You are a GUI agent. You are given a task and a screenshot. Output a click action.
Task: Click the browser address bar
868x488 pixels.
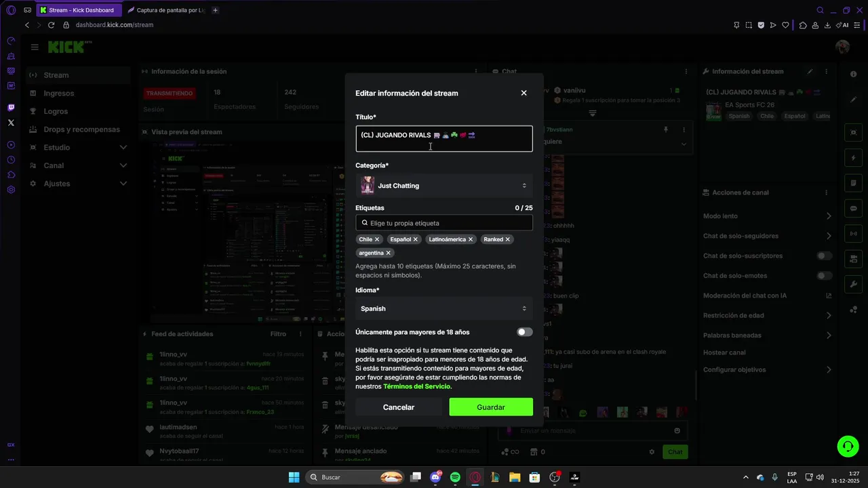tap(393, 25)
